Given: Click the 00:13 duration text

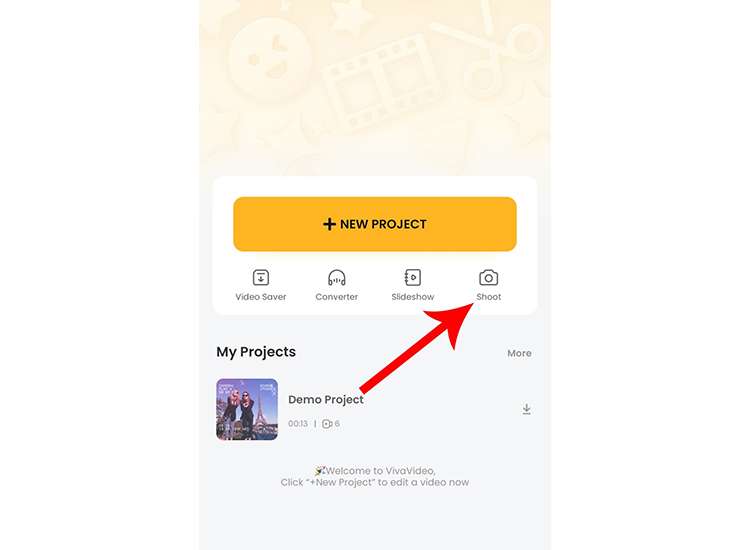Looking at the screenshot, I should [298, 424].
